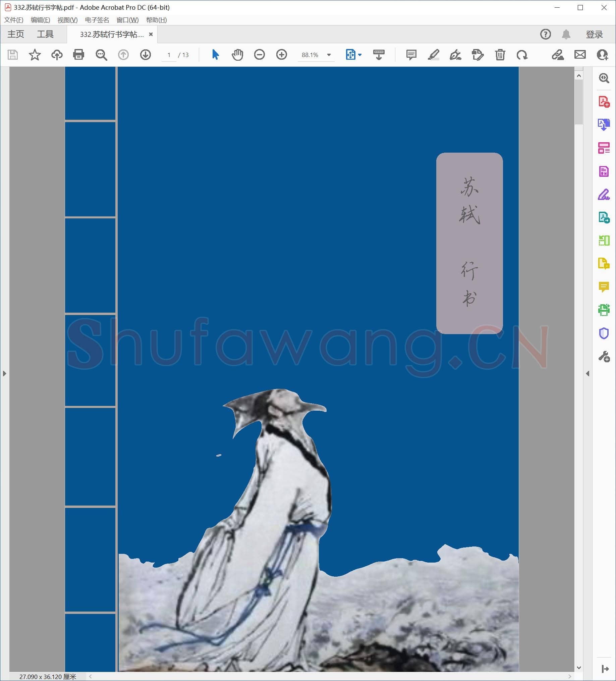
Task: Open the Protect tool in the sidebar
Action: pos(605,333)
